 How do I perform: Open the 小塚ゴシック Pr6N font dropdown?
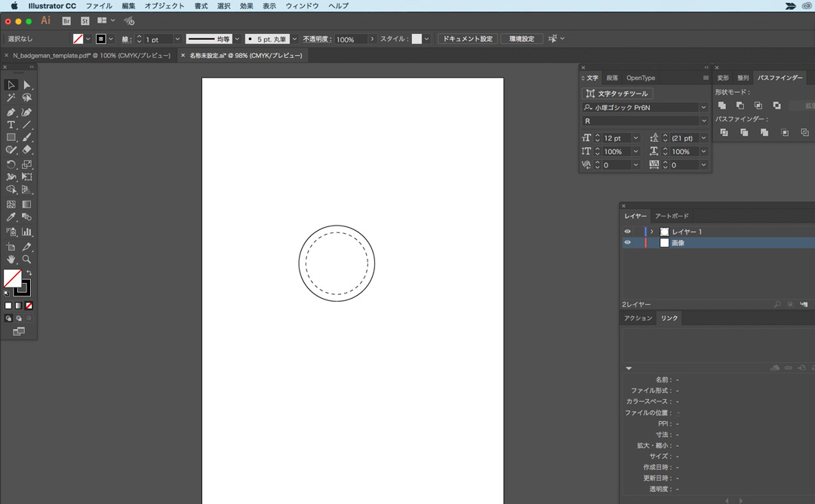[703, 108]
